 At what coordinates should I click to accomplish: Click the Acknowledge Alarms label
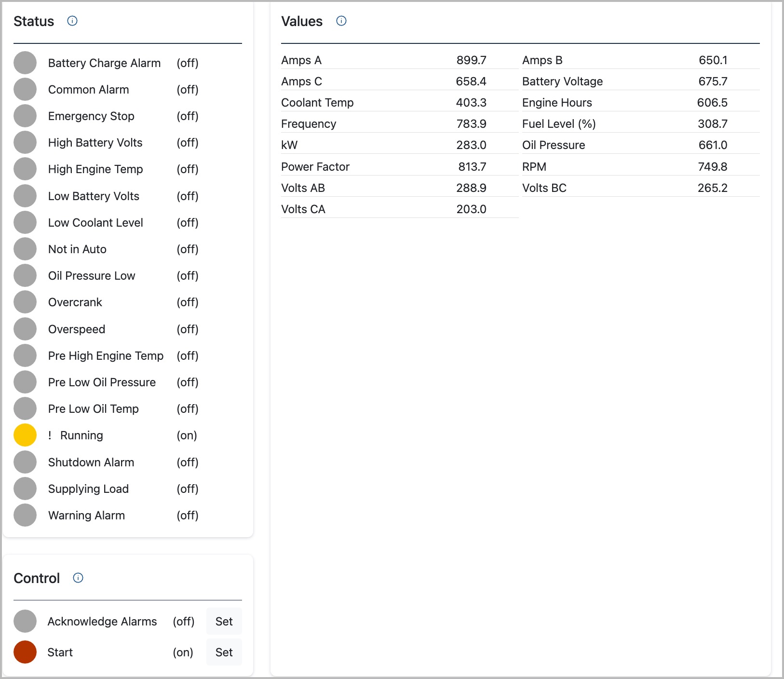(x=102, y=621)
